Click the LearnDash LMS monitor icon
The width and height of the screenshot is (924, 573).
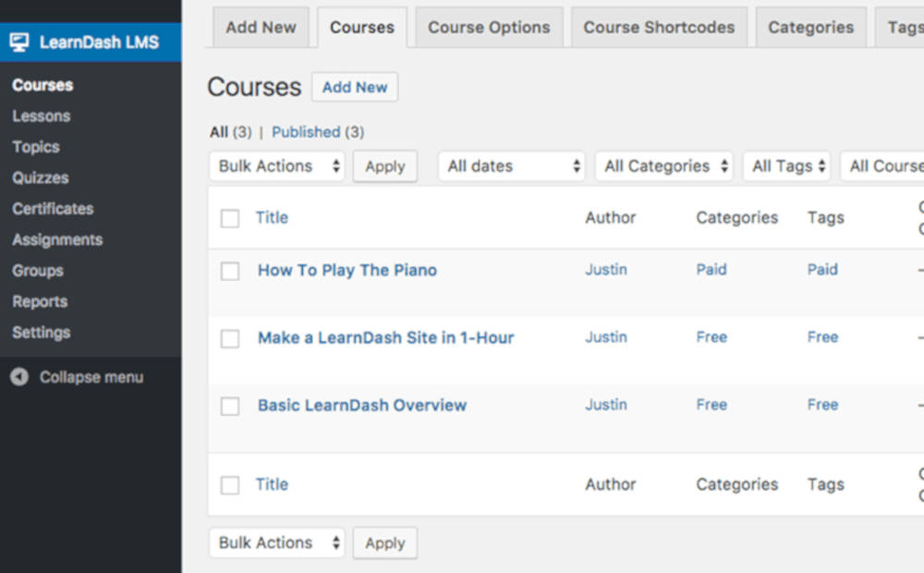pos(19,42)
